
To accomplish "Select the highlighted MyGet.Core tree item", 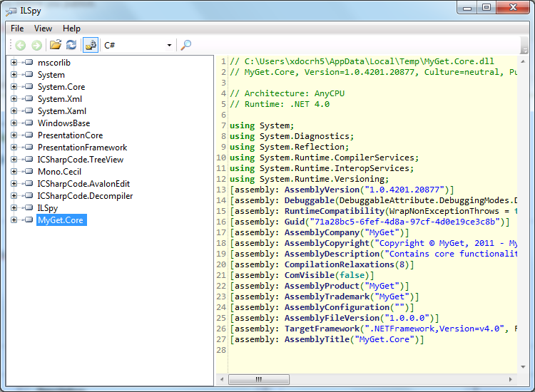I will coord(61,220).
